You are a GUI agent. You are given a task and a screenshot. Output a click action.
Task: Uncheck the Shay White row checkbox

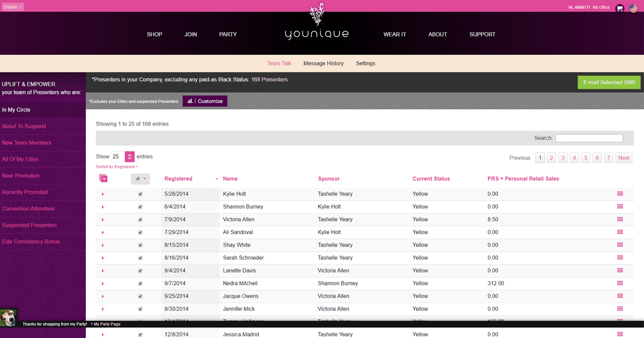140,245
